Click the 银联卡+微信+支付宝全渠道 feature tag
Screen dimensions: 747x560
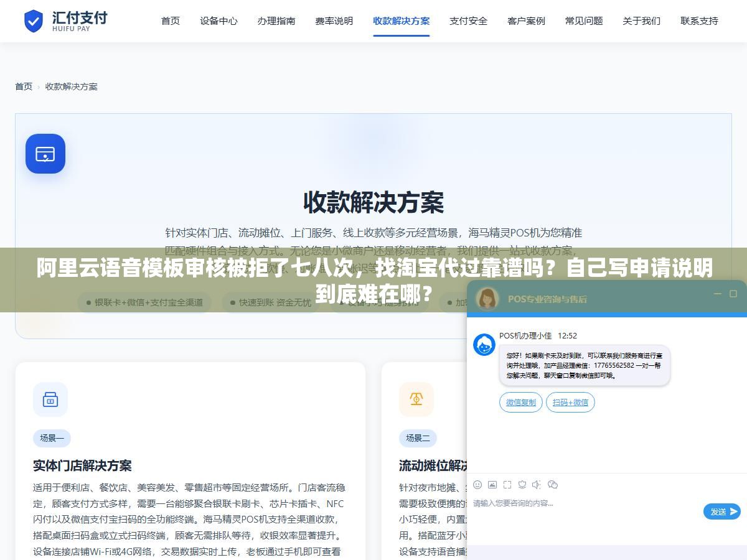point(144,302)
